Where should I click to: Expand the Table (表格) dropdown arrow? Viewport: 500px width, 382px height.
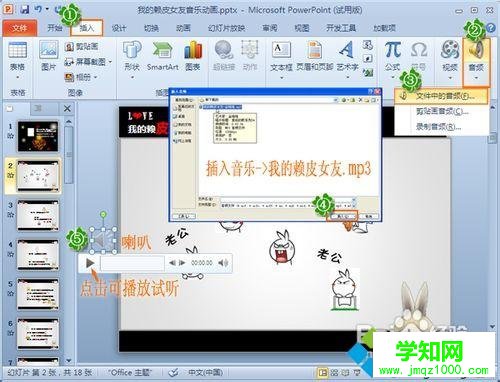17,78
